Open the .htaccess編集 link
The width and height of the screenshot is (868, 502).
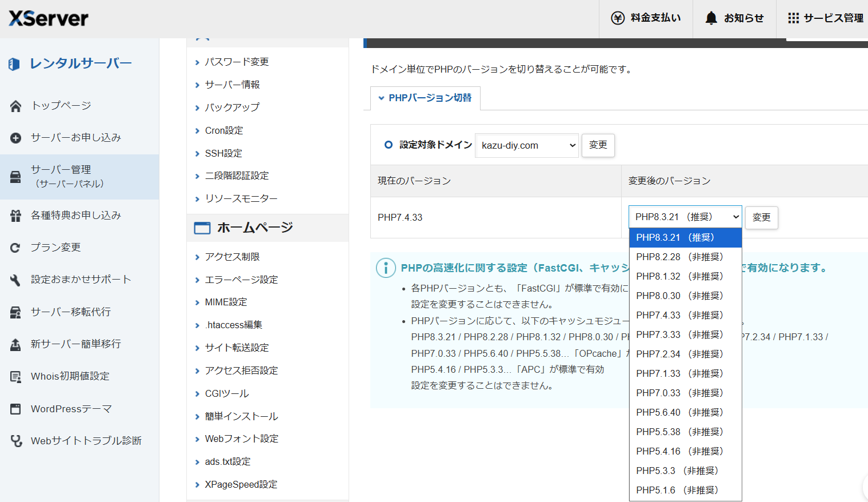[x=233, y=325]
